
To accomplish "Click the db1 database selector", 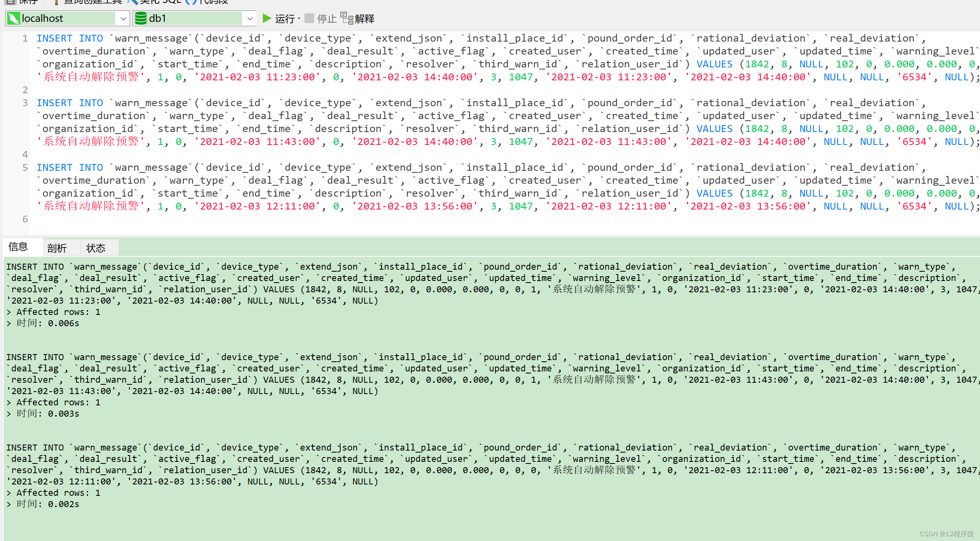I will [x=193, y=18].
